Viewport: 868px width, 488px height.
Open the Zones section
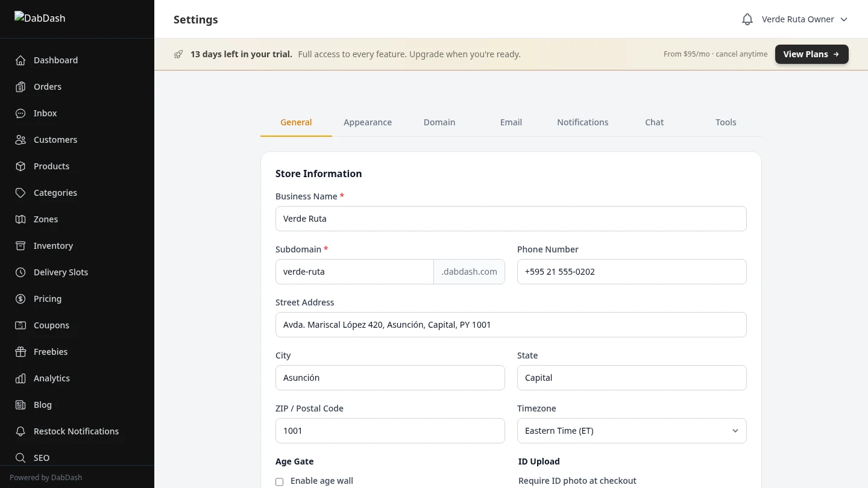45,219
